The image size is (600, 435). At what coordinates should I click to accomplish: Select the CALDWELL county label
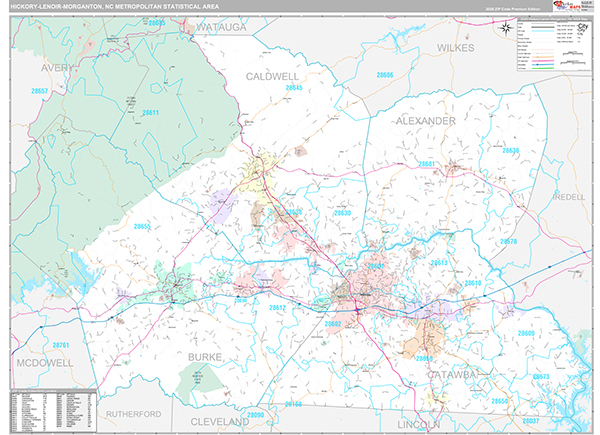pos(274,76)
